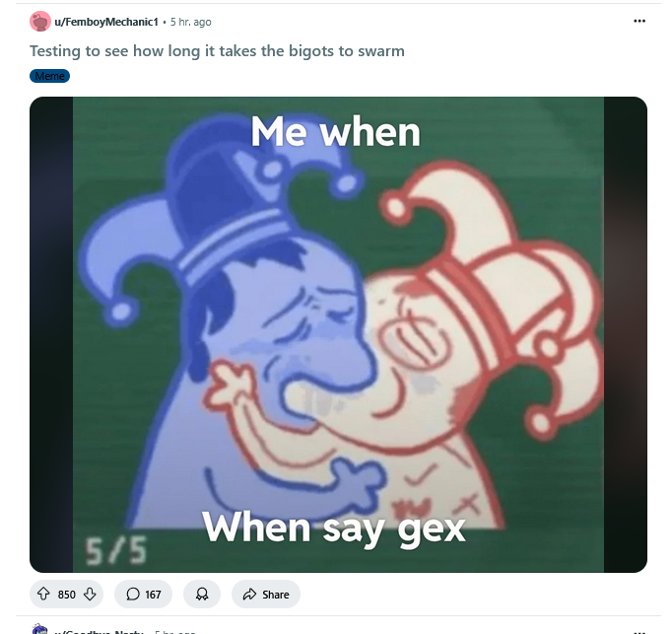Open the u/FemboyMechanic1 profile link

pos(106,22)
